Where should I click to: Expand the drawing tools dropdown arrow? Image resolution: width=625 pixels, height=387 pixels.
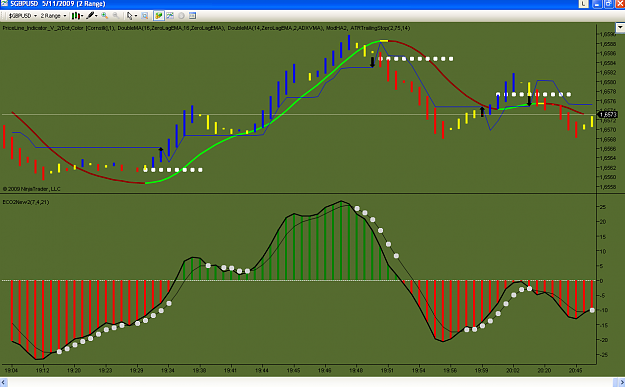(x=96, y=16)
